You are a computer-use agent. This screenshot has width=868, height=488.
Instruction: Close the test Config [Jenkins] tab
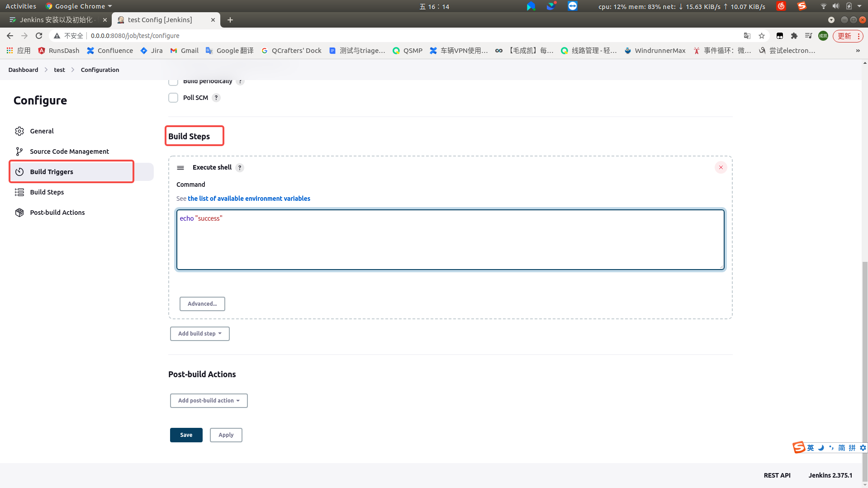(213, 20)
